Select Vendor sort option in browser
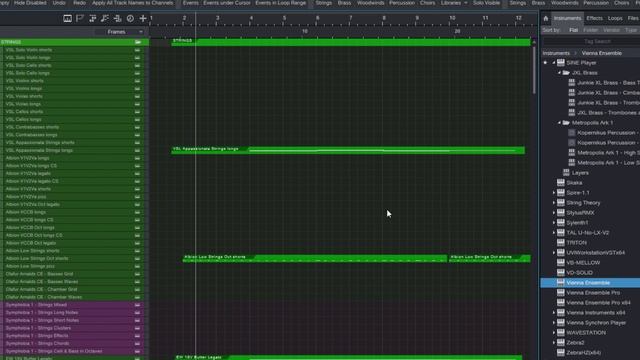 [611, 30]
